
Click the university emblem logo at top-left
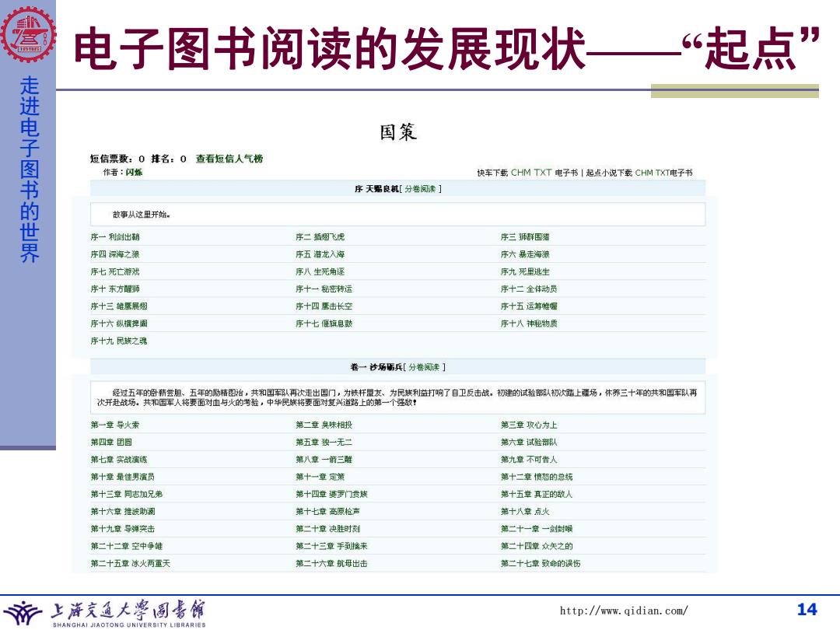pos(28,35)
